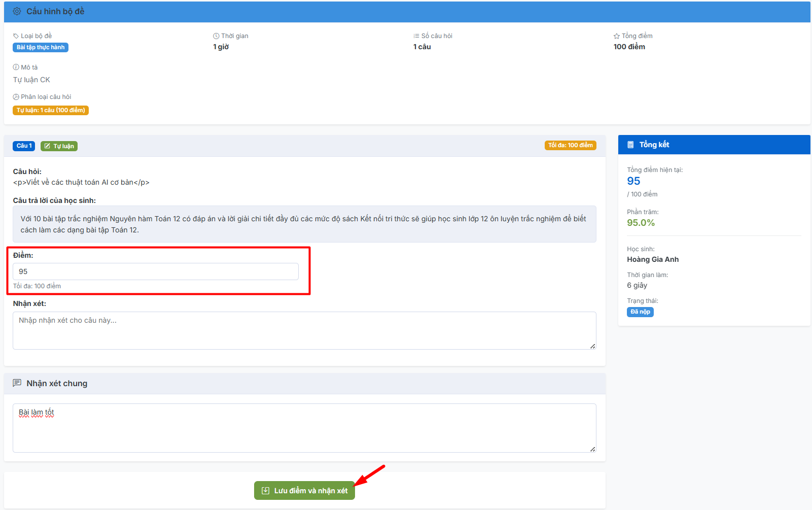Click the info icon next to Mô tả
812x510 pixels.
16,67
